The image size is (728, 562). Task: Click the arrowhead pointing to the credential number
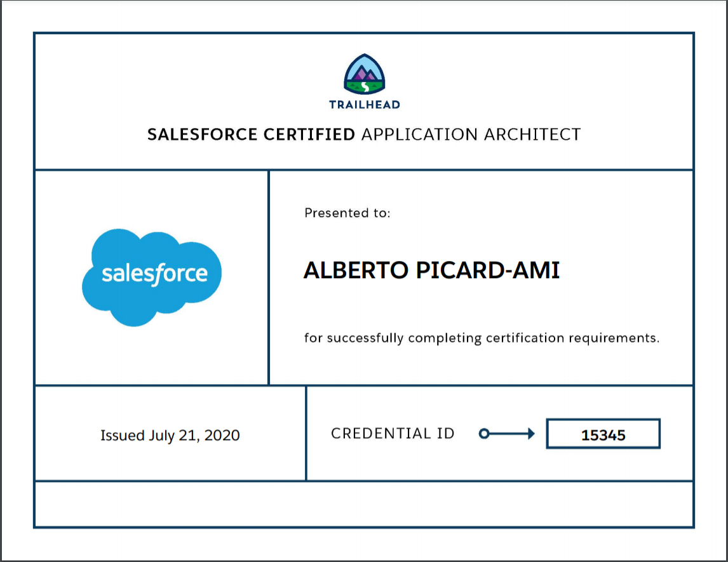click(x=529, y=434)
